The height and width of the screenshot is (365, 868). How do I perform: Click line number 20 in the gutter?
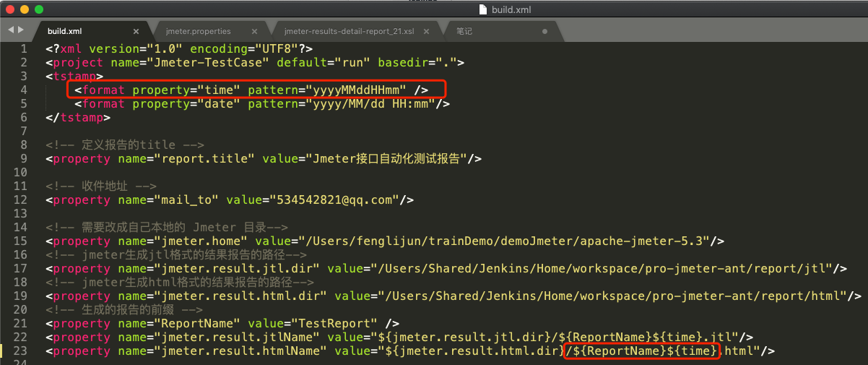[x=20, y=309]
